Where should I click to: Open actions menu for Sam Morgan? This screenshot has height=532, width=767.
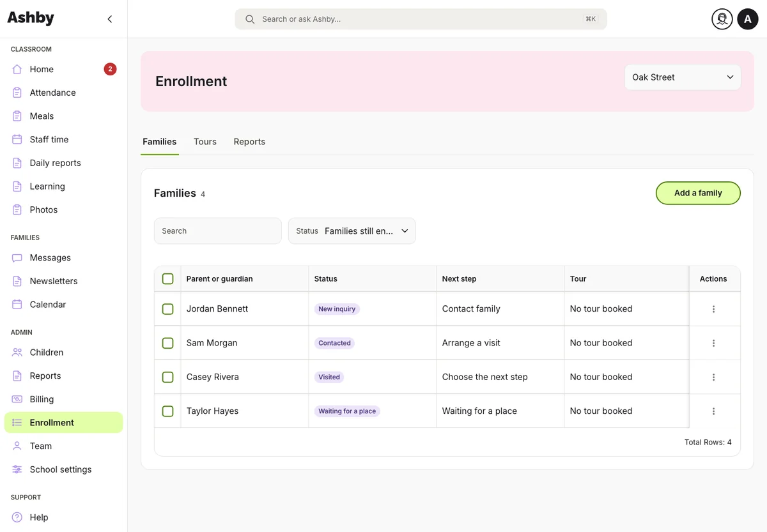click(x=713, y=343)
